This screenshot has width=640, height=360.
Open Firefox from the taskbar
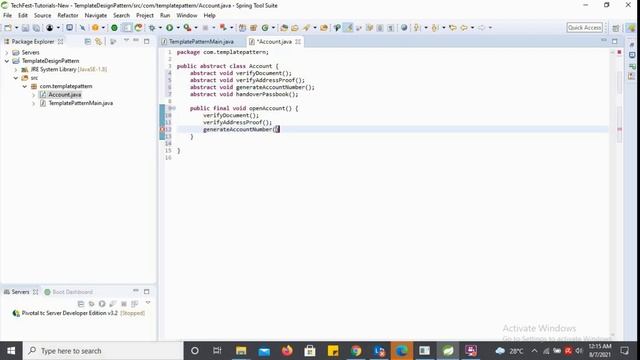tap(287, 351)
